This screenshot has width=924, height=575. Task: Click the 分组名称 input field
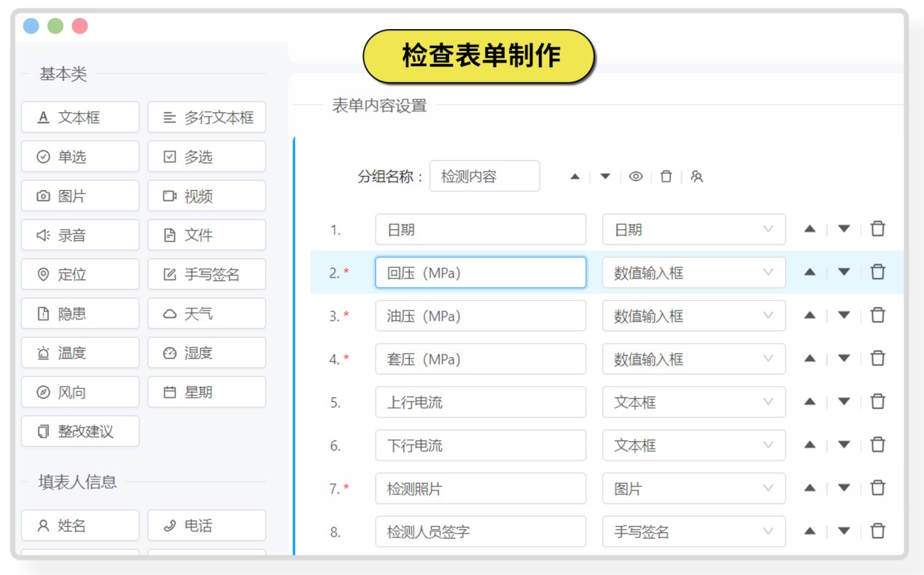pos(484,176)
